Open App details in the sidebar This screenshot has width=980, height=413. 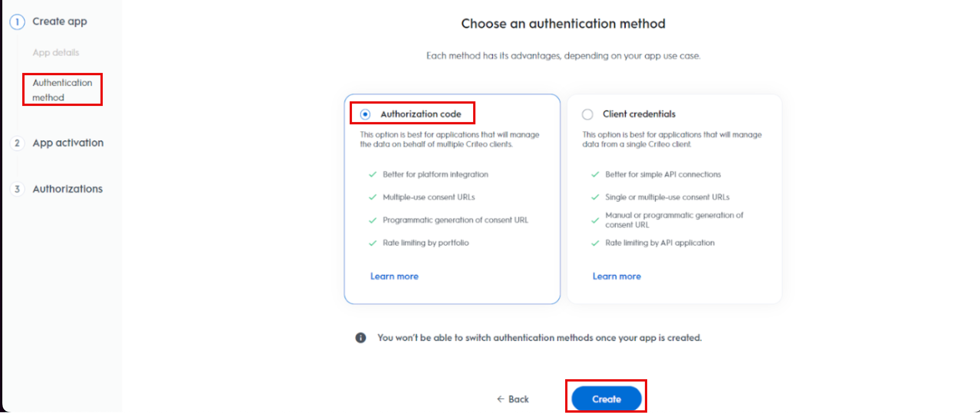(x=56, y=53)
